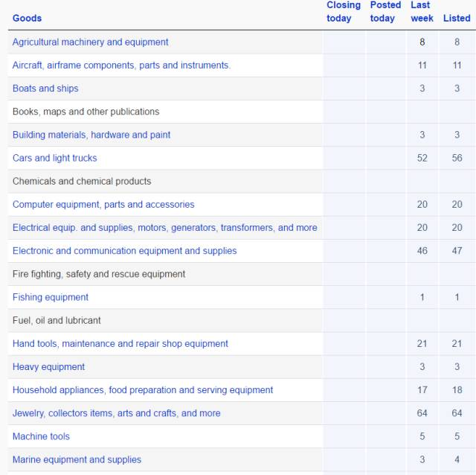Open the Cars and light trucks category

(54, 158)
